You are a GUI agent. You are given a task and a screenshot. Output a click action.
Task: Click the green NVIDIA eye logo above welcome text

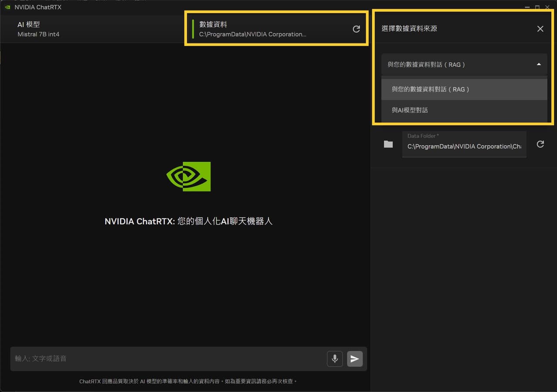tap(188, 176)
